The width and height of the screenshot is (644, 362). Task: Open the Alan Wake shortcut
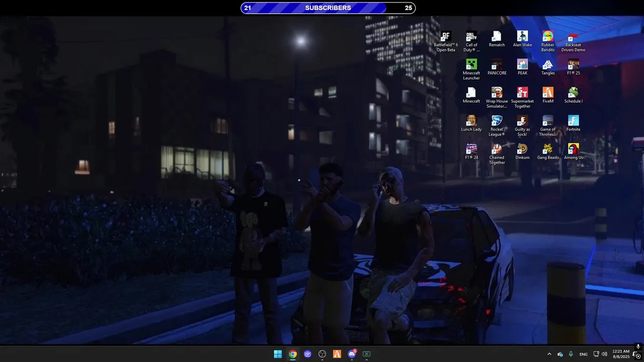[x=522, y=40]
